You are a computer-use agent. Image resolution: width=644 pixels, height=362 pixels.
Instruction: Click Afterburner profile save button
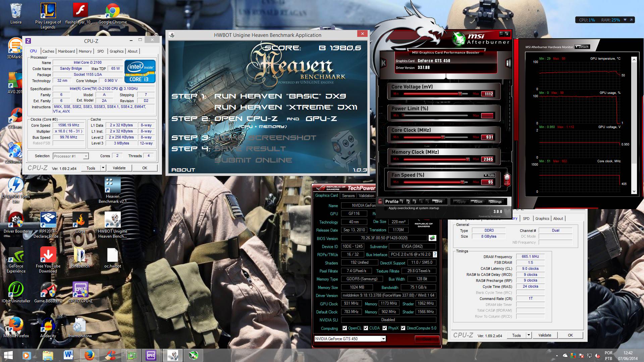pyautogui.click(x=438, y=201)
